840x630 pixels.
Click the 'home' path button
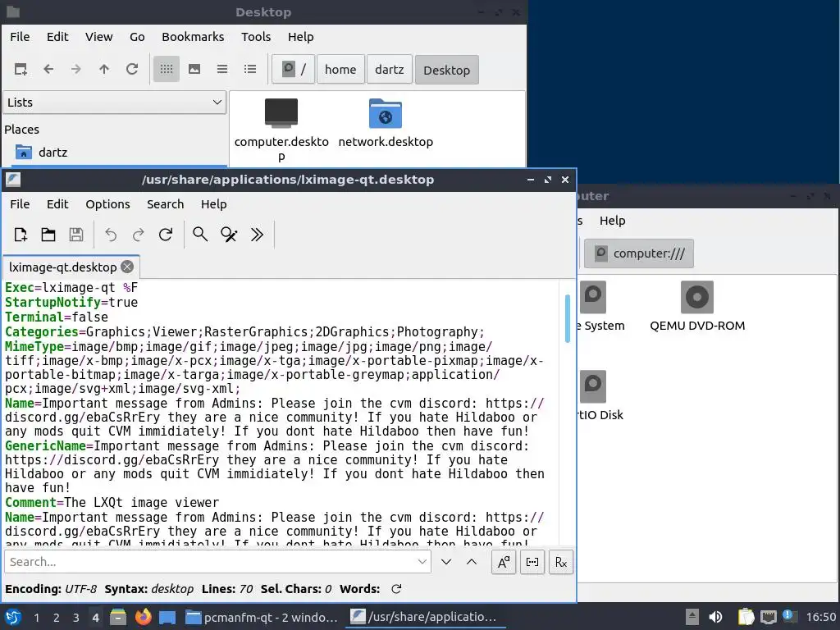pos(340,70)
